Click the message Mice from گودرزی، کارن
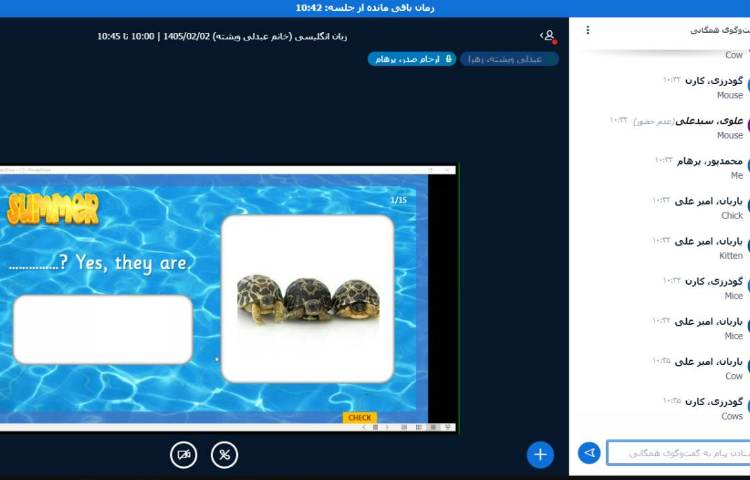 click(x=733, y=296)
